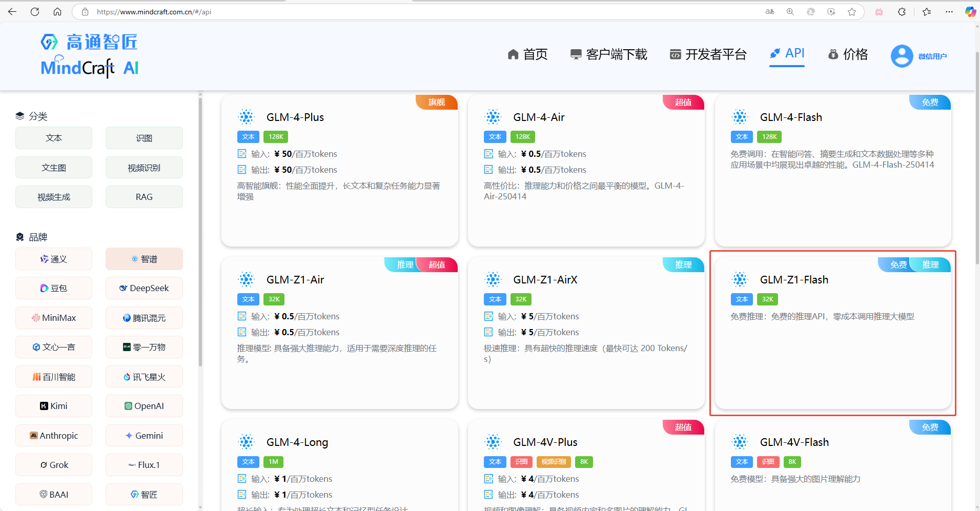The width and height of the screenshot is (980, 511).
Task: Click the browser back arrow
Action: (x=12, y=11)
